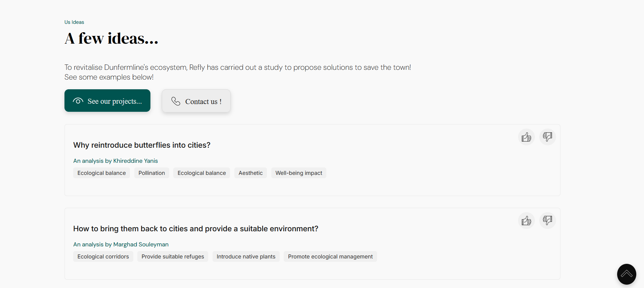Image resolution: width=644 pixels, height=288 pixels.
Task: Choose the 'Provide suitable refuges' tag
Action: click(x=173, y=256)
